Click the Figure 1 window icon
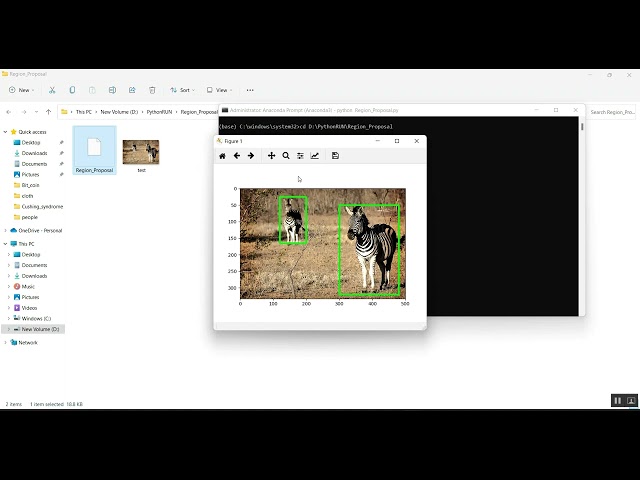This screenshot has height=480, width=640. coord(219,141)
